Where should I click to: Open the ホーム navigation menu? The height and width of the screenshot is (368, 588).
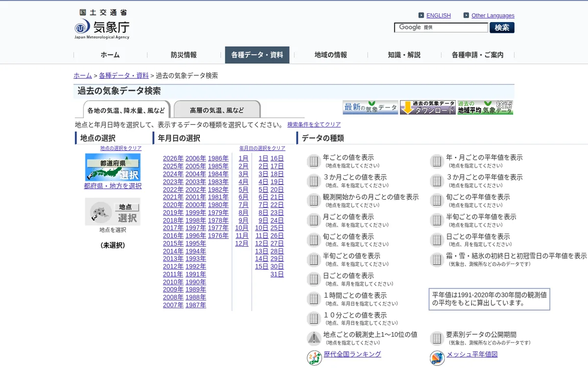[110, 55]
